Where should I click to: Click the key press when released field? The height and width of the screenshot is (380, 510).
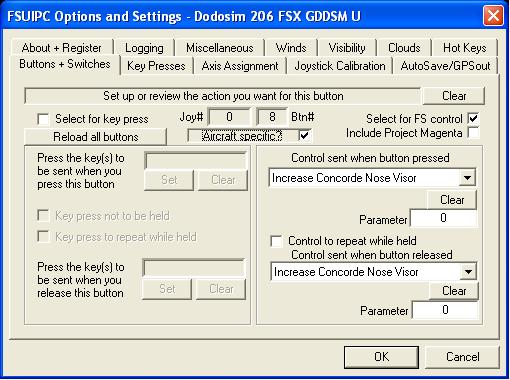(x=194, y=268)
